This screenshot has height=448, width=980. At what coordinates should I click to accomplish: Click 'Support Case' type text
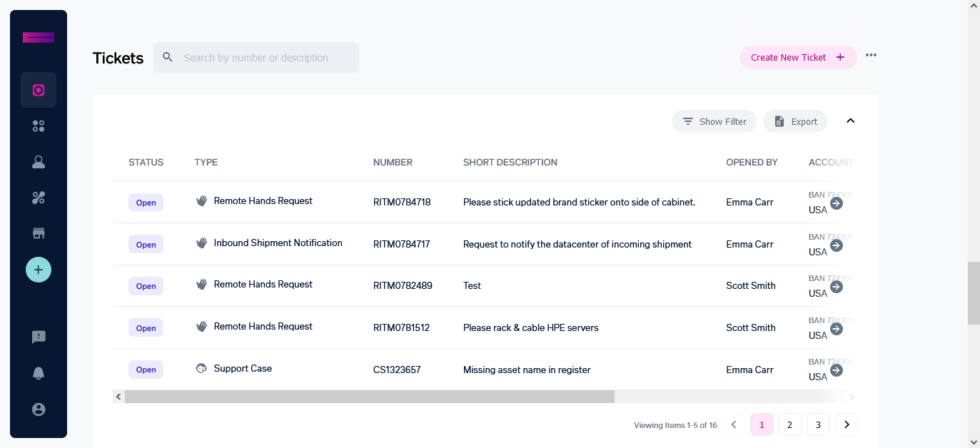click(x=243, y=368)
